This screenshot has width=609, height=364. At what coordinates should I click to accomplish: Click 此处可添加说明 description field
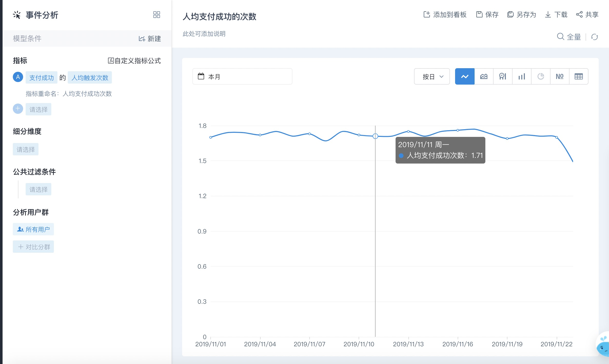204,34
